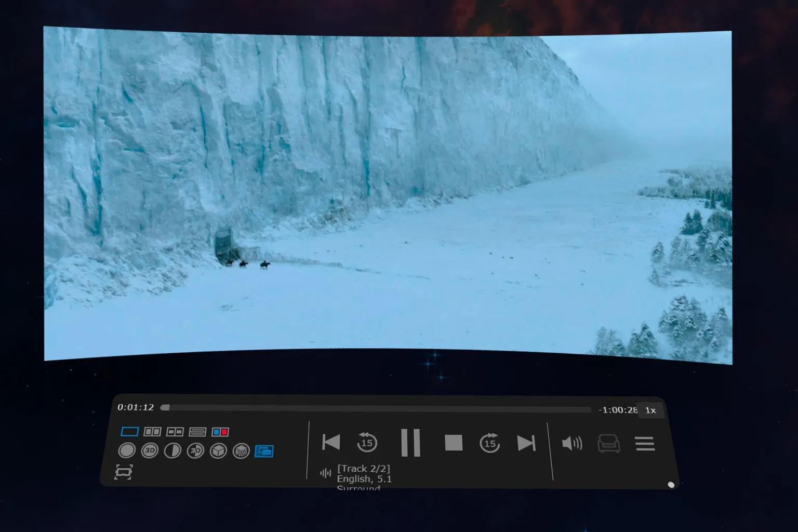The height and width of the screenshot is (532, 798).
Task: Choose the 180 half-sphere 3D projection
Action: (x=195, y=450)
